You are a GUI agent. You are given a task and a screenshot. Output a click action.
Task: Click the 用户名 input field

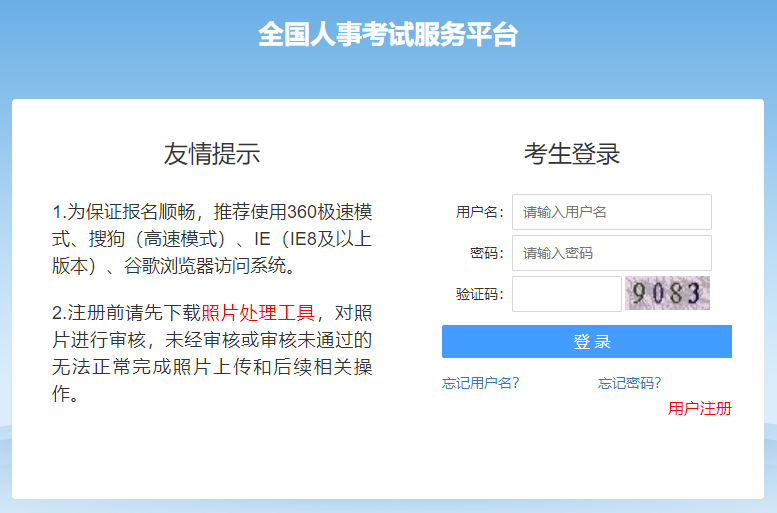pyautogui.click(x=611, y=212)
